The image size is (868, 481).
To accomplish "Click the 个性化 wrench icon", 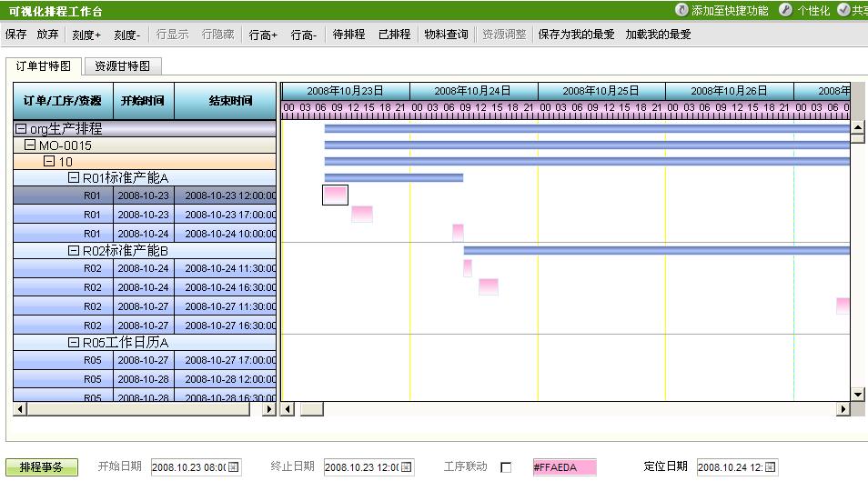I will (785, 10).
